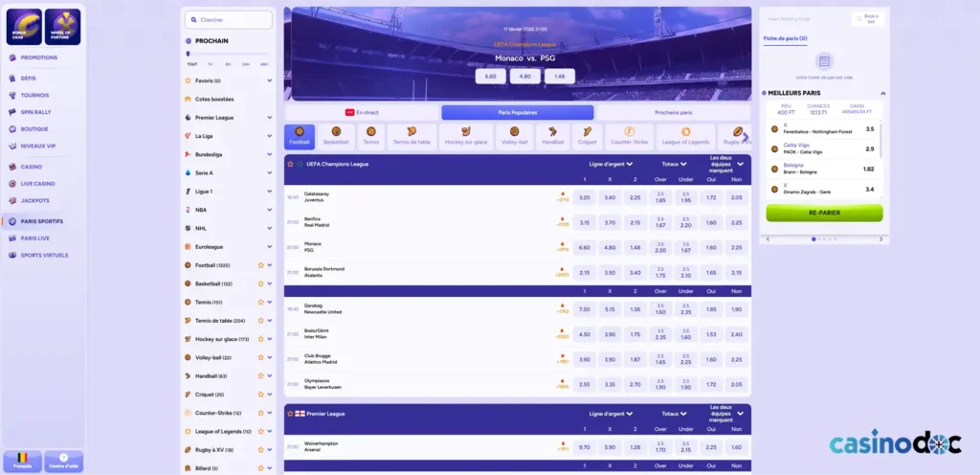Open the Bonus Crab game tile
This screenshot has width=980, height=475.
(x=24, y=27)
